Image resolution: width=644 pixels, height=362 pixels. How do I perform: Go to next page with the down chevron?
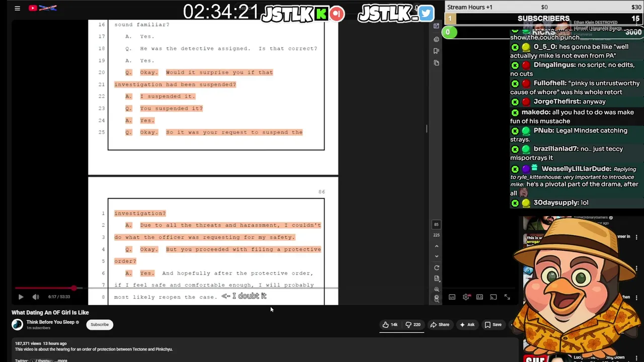click(x=436, y=256)
